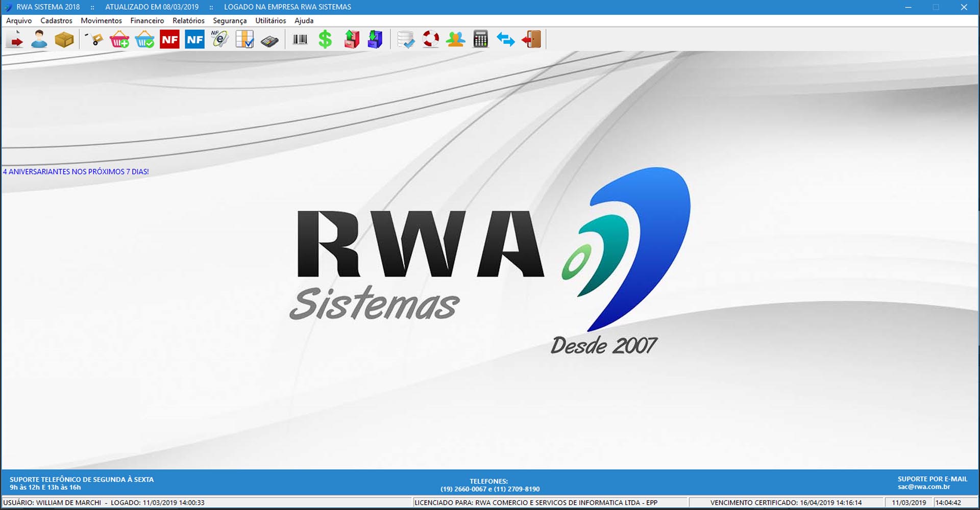Open the customer person icon
The width and height of the screenshot is (980, 510).
coord(39,39)
